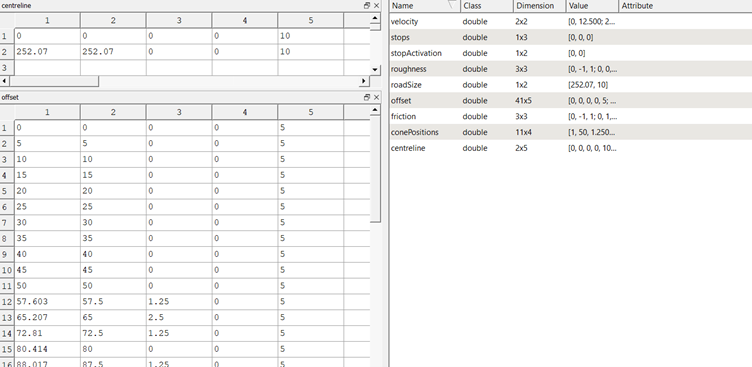Screen dimensions: 752x367
Task: Select the stopActivation variable row
Action: [571, 53]
